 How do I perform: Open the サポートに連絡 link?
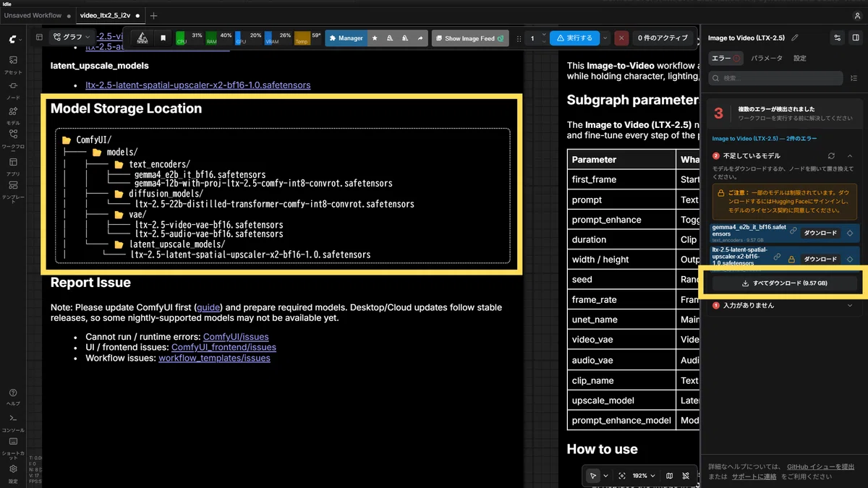(x=754, y=476)
